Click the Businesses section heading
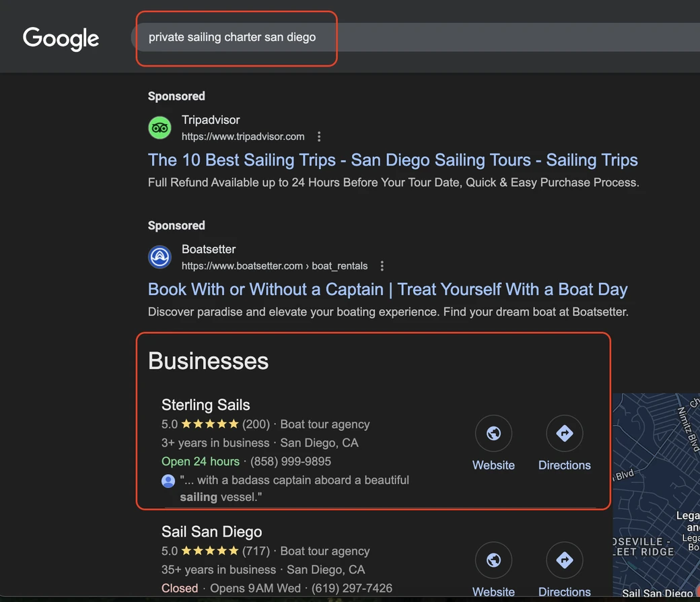The height and width of the screenshot is (602, 700). pyautogui.click(x=208, y=361)
